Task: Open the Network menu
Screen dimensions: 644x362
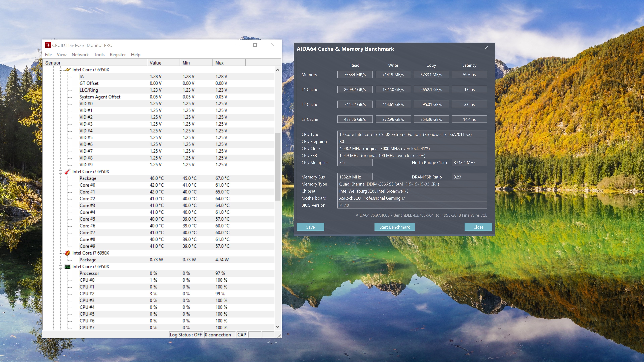Action: (80, 54)
